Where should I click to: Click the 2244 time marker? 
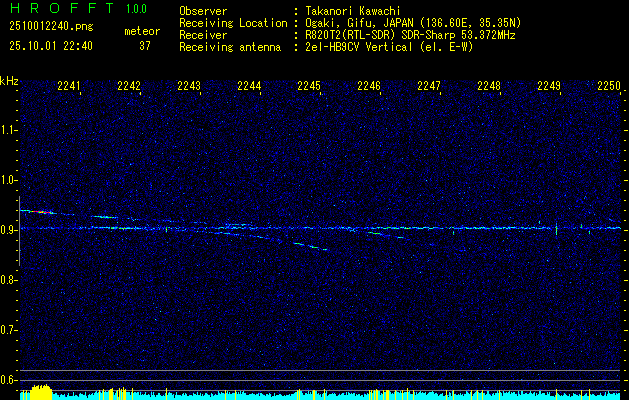click(x=249, y=85)
